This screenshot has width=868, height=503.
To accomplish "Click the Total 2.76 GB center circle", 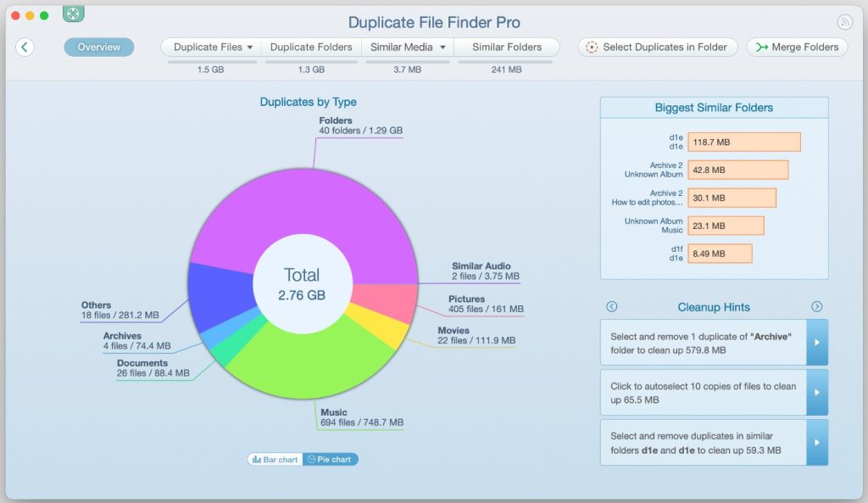I will pos(303,283).
